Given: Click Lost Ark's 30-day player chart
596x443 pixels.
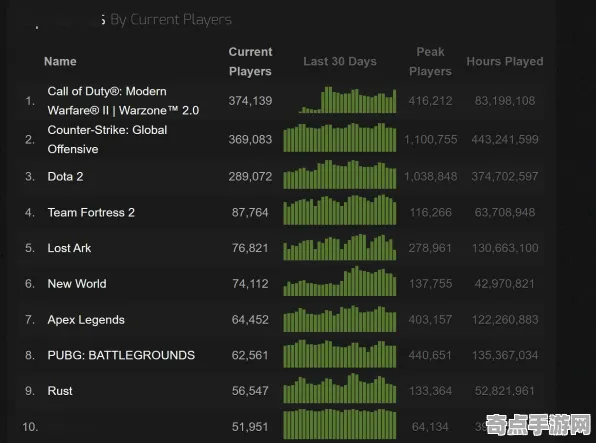Looking at the screenshot, I should pyautogui.click(x=340, y=247).
